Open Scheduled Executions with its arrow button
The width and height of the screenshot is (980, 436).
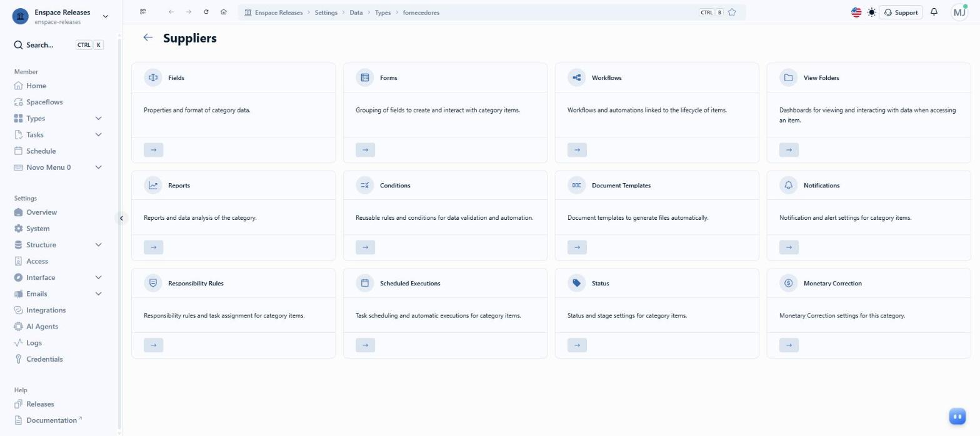[365, 345]
